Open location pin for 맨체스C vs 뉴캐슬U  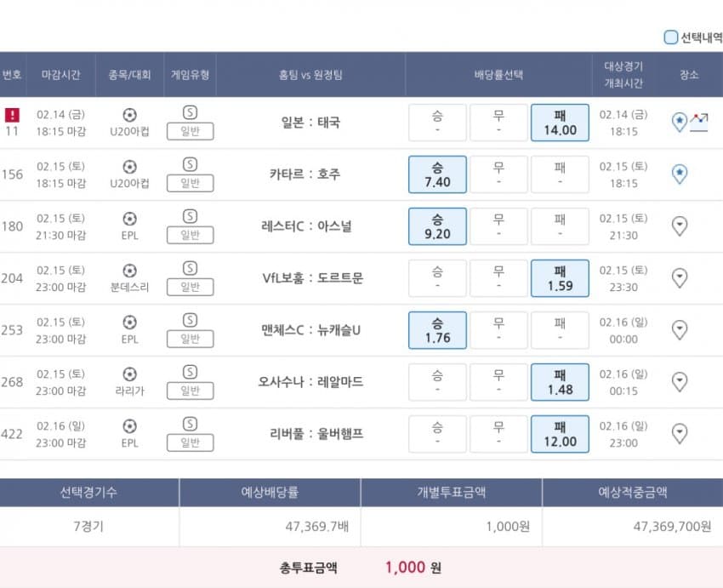point(680,330)
